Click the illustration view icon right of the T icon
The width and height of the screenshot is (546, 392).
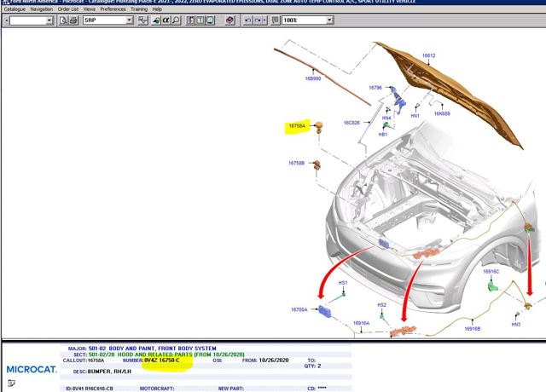pyautogui.click(x=210, y=20)
